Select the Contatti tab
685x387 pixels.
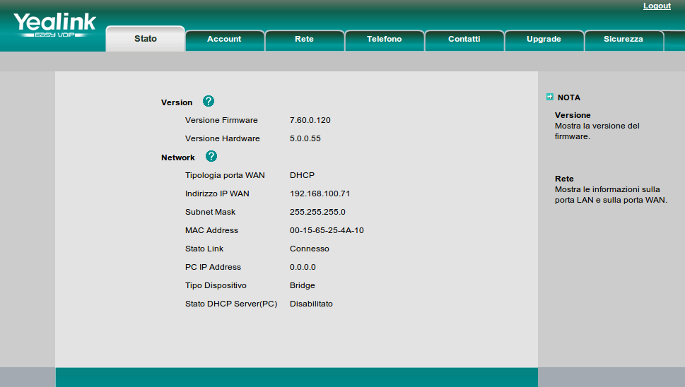tap(464, 39)
